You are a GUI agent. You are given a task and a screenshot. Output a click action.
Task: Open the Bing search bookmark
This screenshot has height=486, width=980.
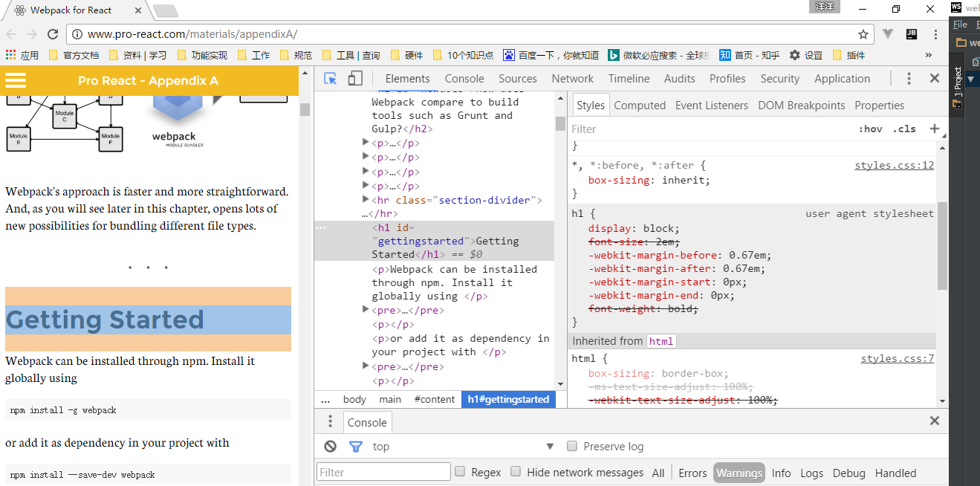658,55
